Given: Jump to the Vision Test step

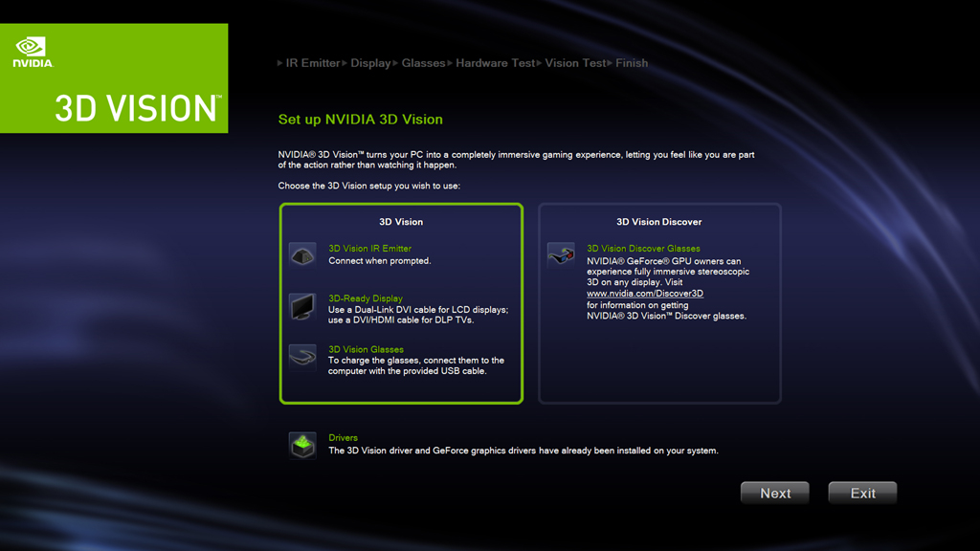Looking at the screenshot, I should (575, 63).
